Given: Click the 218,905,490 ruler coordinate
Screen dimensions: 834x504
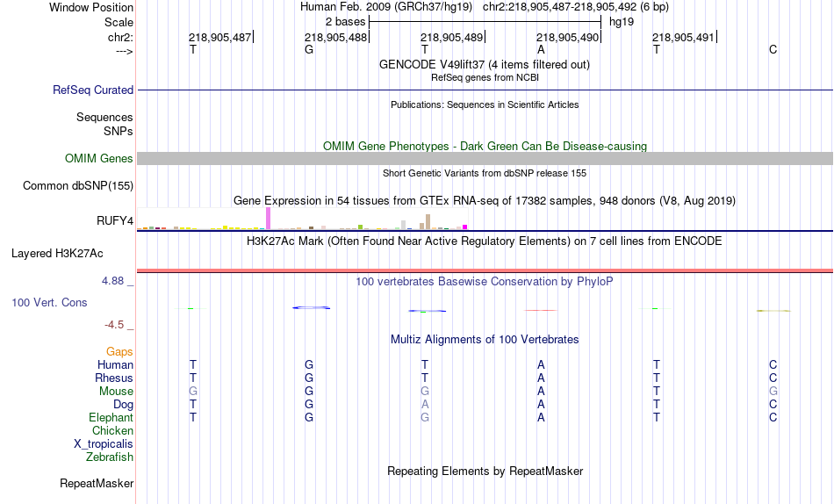Looking at the screenshot, I should click(x=567, y=37).
